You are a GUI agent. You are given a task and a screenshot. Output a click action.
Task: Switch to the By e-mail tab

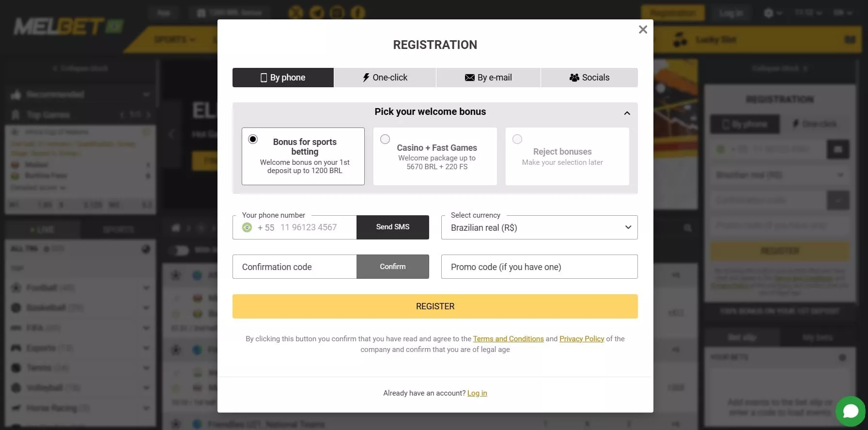click(488, 78)
